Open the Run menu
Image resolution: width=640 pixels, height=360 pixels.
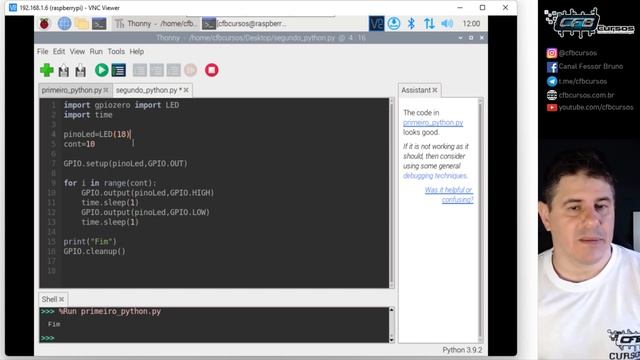(96, 51)
